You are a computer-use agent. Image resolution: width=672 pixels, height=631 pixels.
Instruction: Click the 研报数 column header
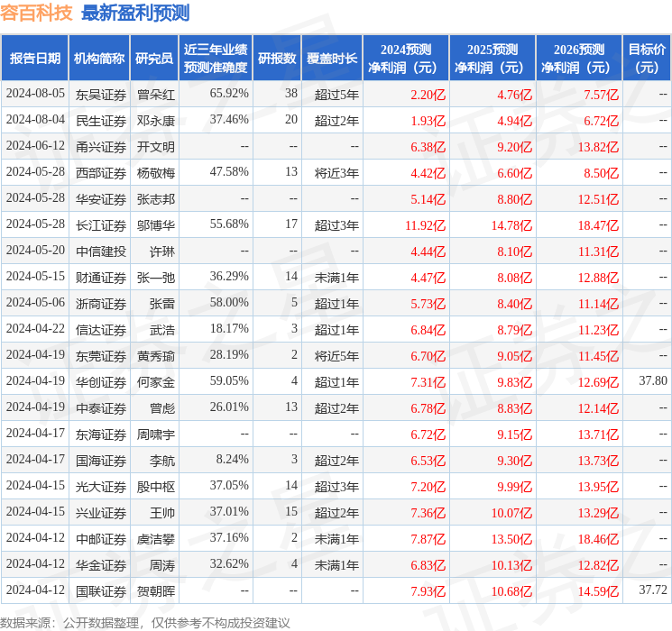click(277, 58)
